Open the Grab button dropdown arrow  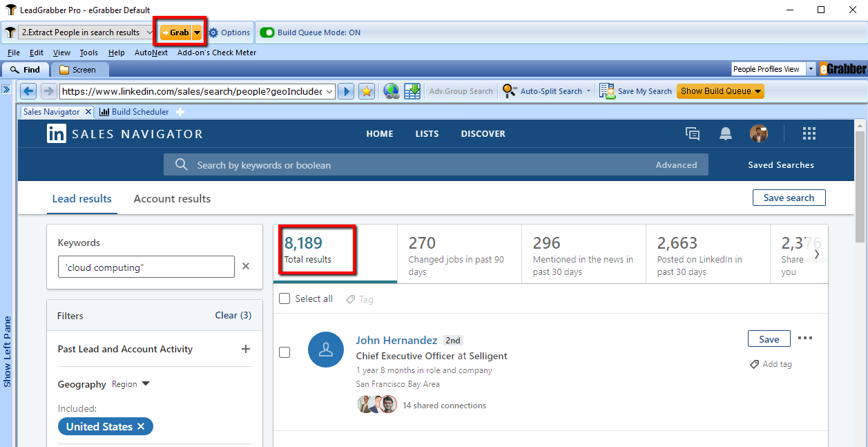pyautogui.click(x=197, y=32)
